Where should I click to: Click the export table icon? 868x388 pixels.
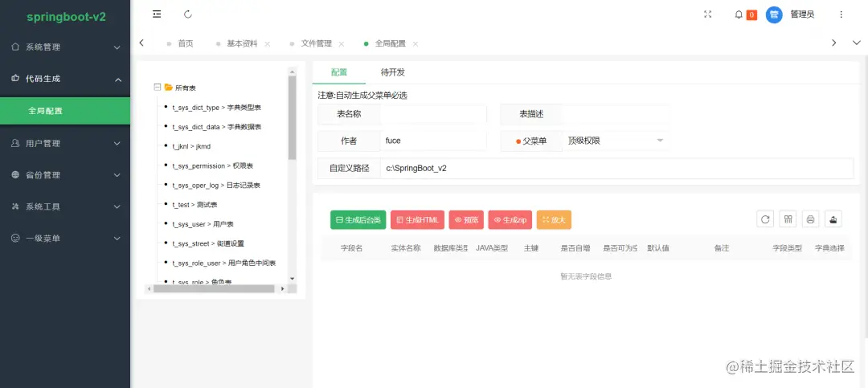[x=833, y=219]
